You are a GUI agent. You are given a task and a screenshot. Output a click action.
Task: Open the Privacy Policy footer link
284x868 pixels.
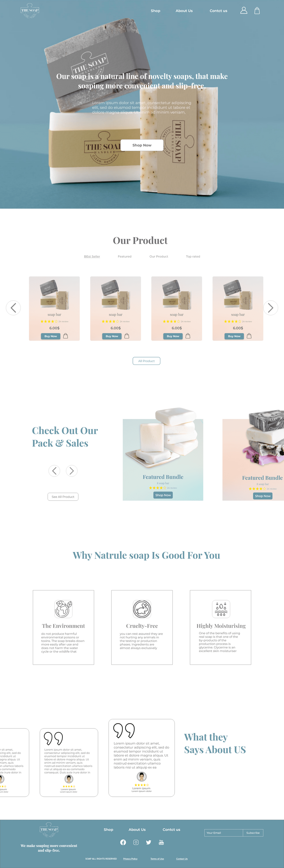(130, 859)
